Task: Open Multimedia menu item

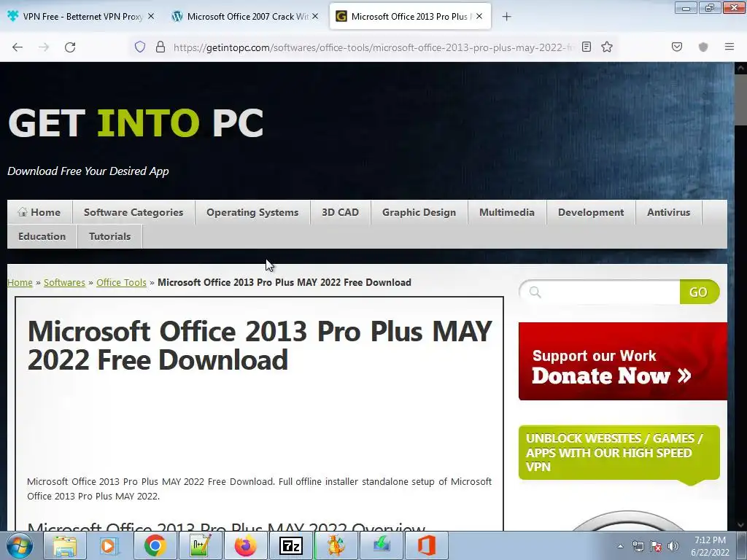Action: [507, 212]
